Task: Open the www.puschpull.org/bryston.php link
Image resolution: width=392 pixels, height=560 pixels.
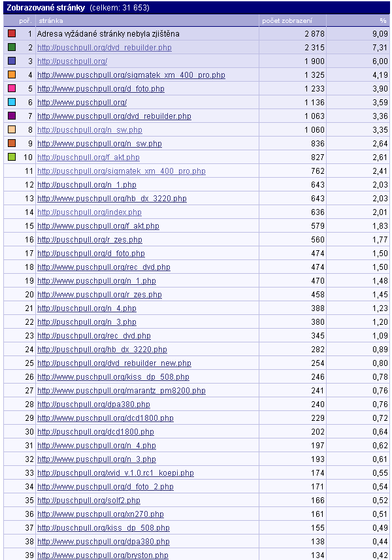Action: (103, 555)
